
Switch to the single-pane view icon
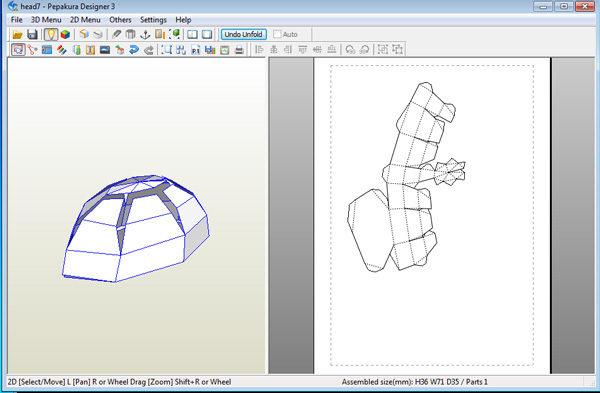(207, 34)
